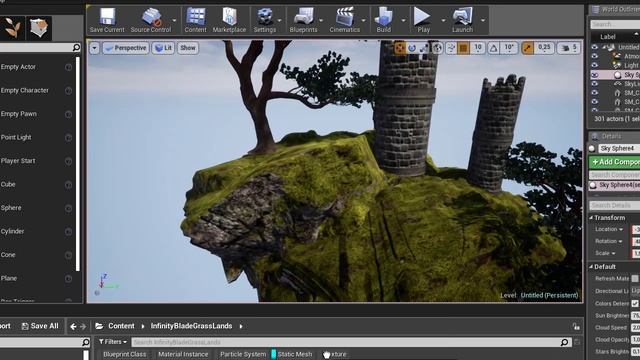This screenshot has width=640, height=360.
Task: Open the Lit view mode dropdown
Action: (163, 48)
